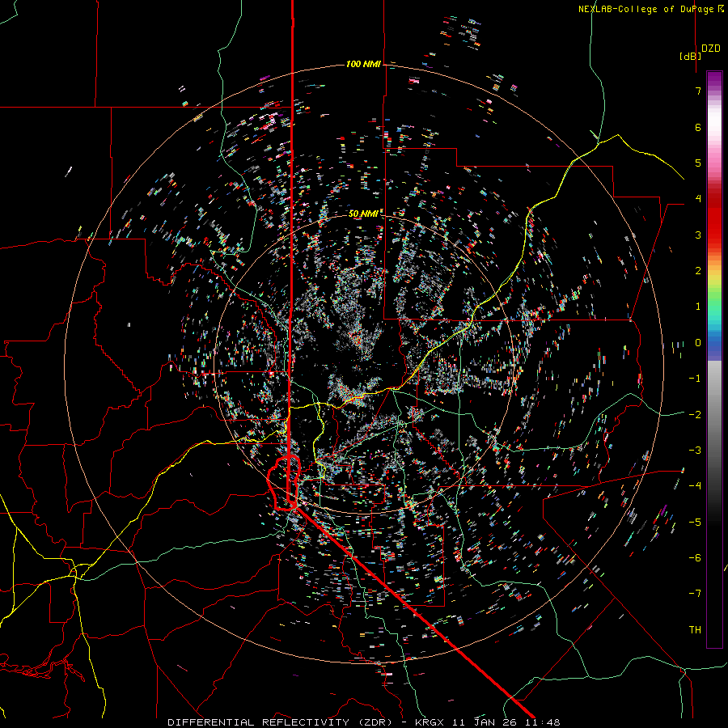Click the 100 NMI range ring label
This screenshot has height=728, width=728.
coord(363,64)
